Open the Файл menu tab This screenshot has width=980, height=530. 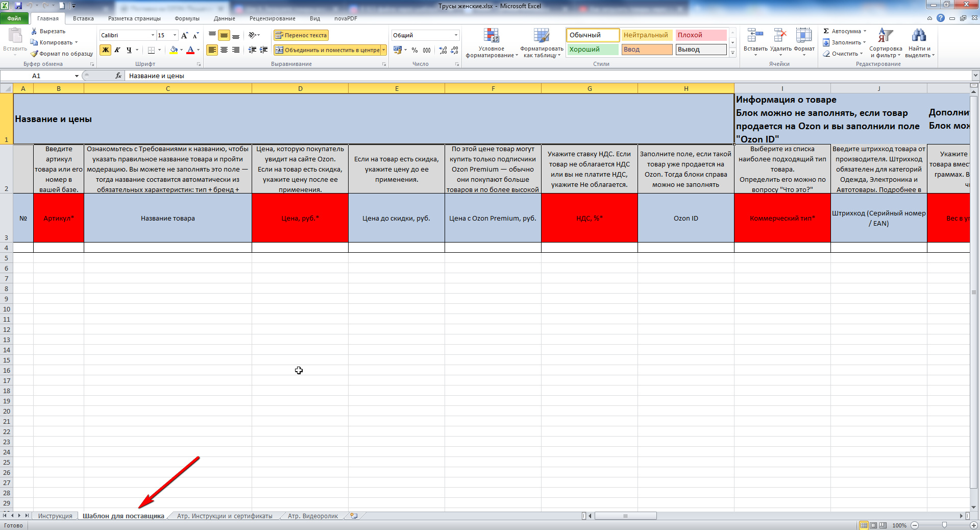tap(14, 18)
